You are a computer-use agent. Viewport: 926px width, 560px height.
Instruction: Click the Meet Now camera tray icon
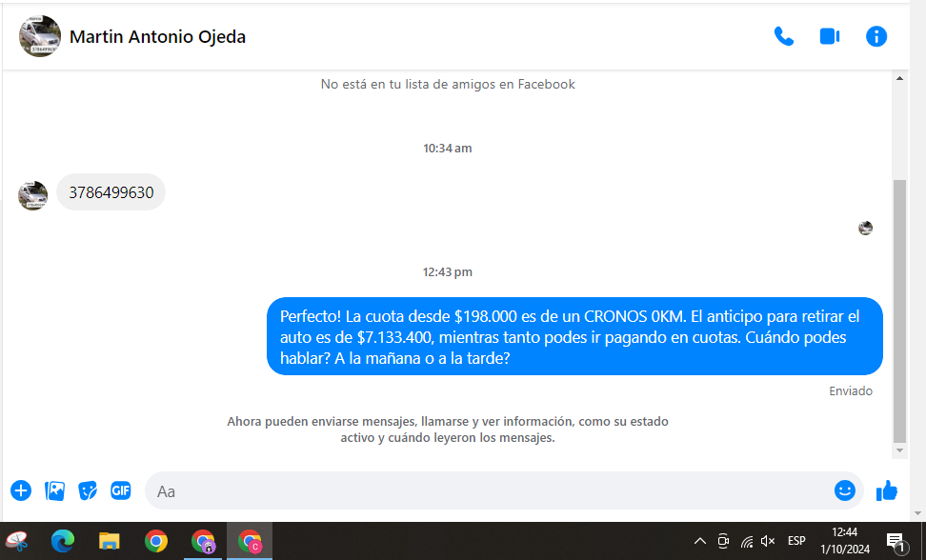pyautogui.click(x=723, y=541)
